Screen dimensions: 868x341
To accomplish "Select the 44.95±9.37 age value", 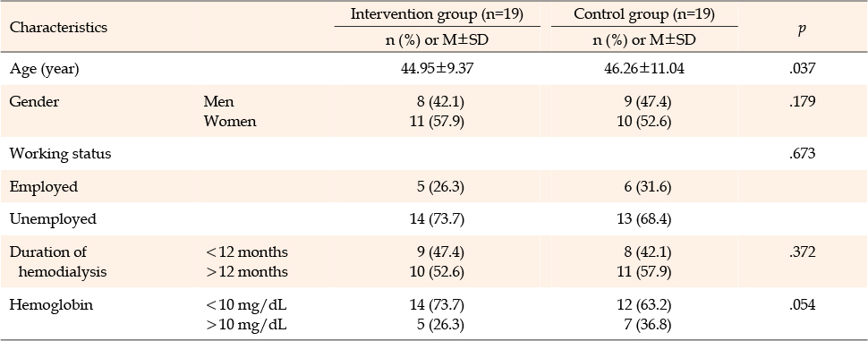I will [x=436, y=69].
